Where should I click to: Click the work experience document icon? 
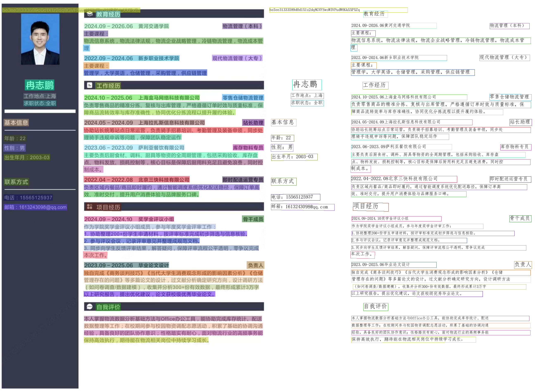[x=90, y=85]
